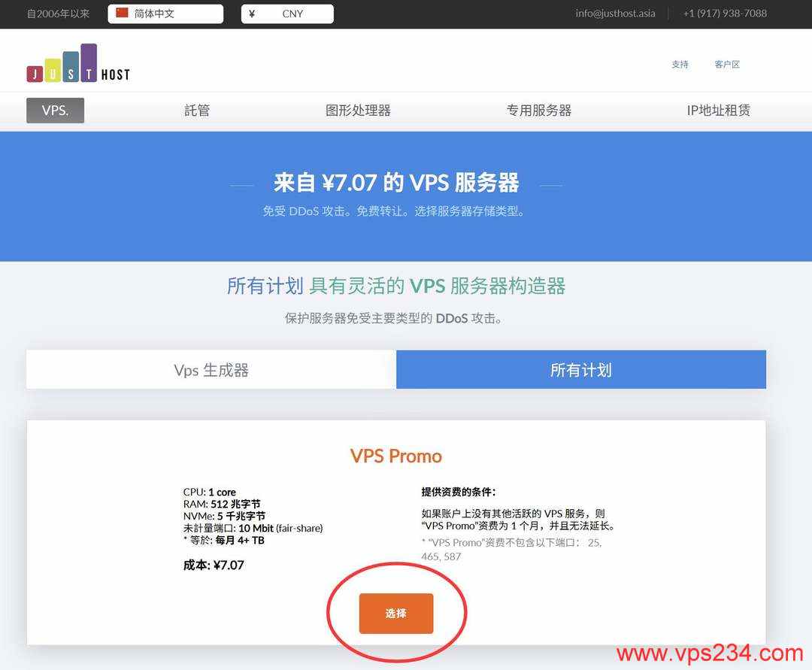Click the RAM: 512 兆字节 spec line
This screenshot has width=812, height=670.
pos(222,504)
